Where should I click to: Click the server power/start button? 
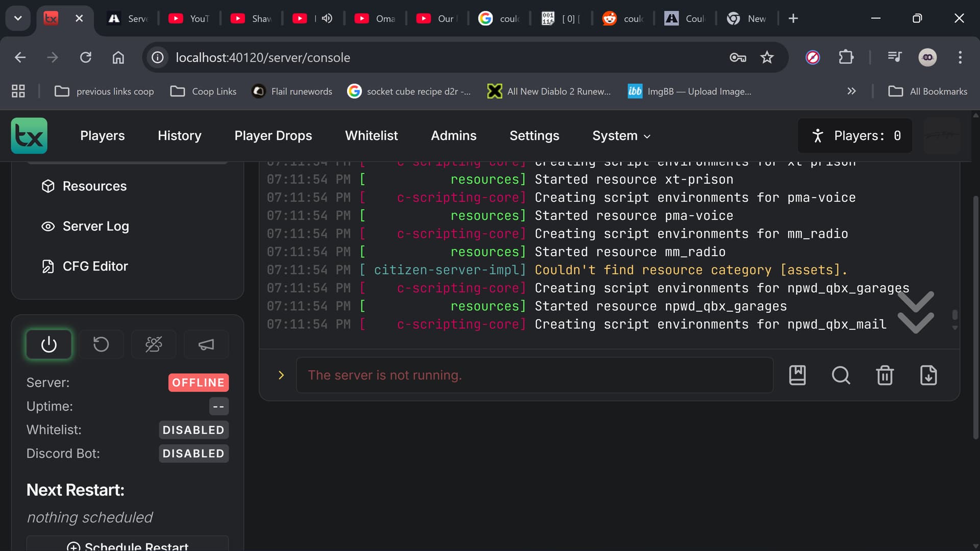[48, 344]
